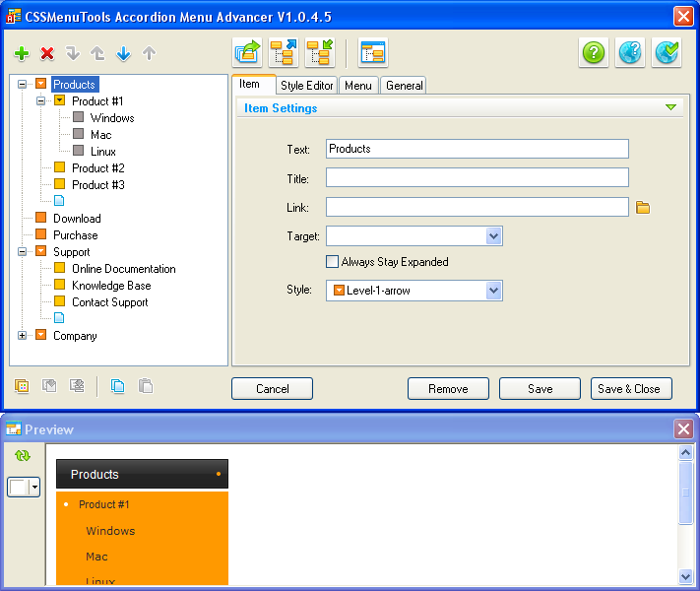
Task: Browse for link using folder icon
Action: pyautogui.click(x=643, y=207)
